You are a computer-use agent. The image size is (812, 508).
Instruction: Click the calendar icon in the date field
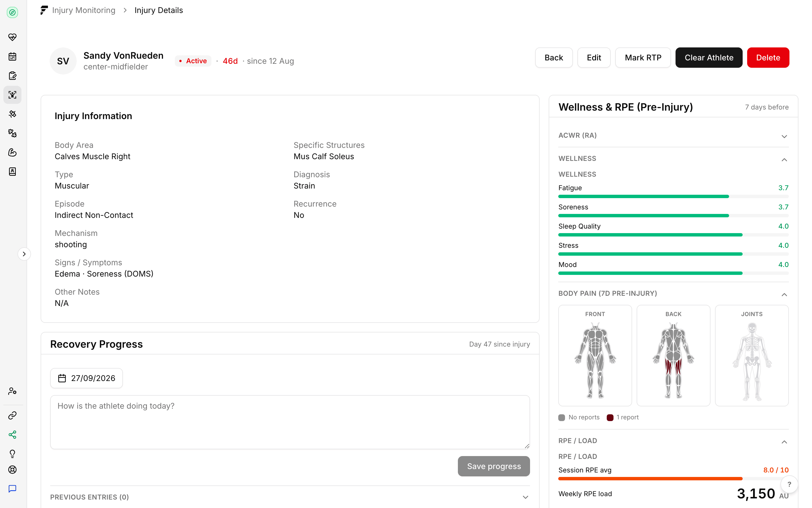point(62,378)
